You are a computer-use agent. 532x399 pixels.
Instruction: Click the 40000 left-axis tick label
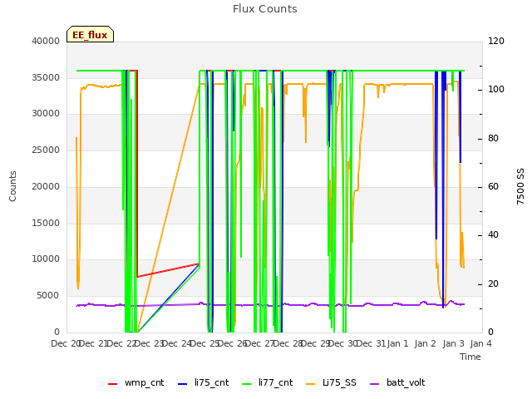(46, 41)
